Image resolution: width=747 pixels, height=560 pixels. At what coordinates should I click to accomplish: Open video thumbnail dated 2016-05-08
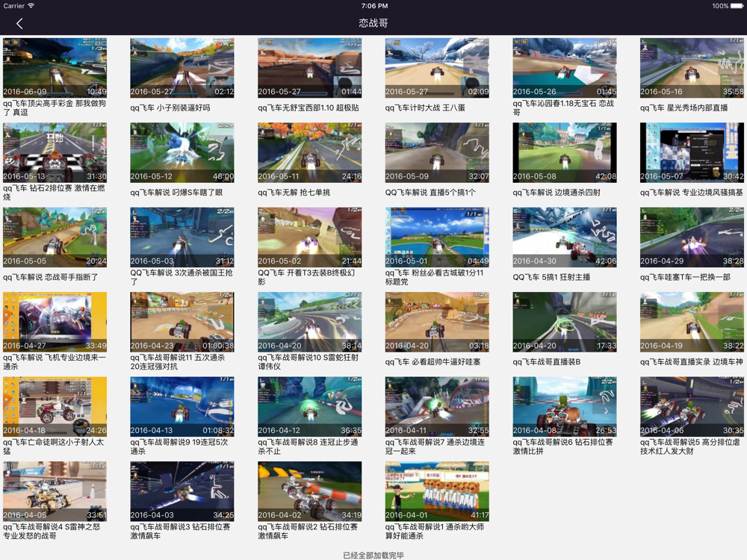pyautogui.click(x=565, y=152)
